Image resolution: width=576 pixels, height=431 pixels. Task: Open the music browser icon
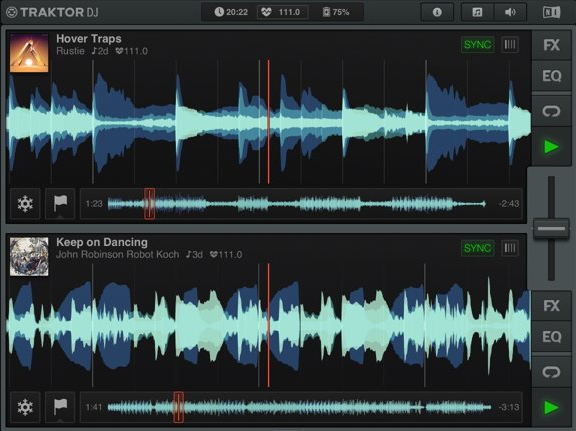477,12
